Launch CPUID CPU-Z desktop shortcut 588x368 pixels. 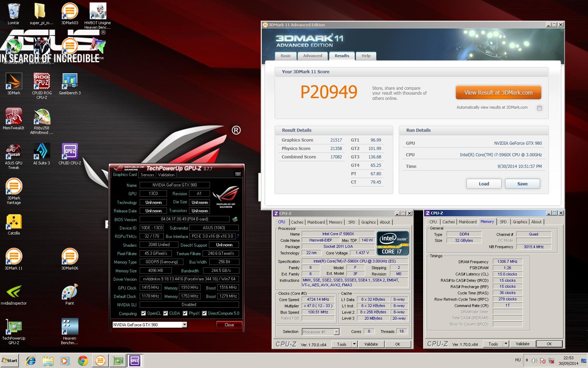[x=70, y=154]
